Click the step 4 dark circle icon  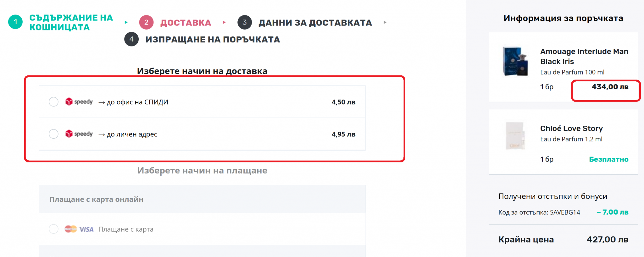(x=131, y=39)
